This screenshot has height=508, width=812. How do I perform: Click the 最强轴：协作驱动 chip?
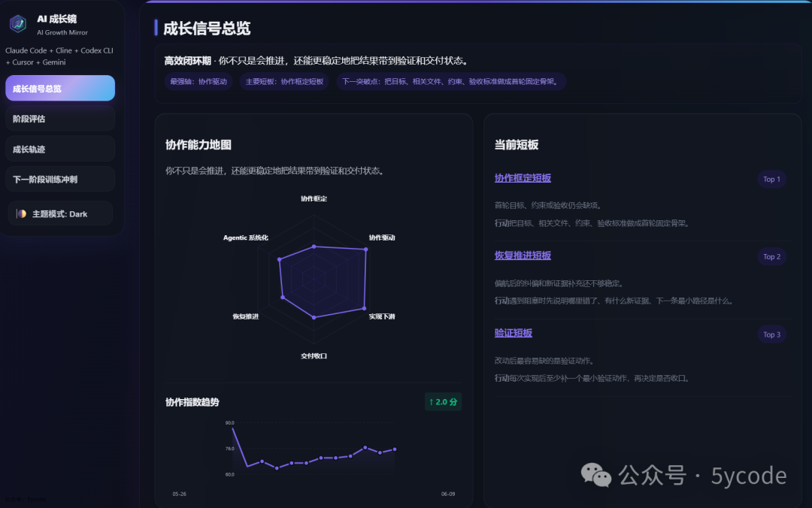(198, 82)
